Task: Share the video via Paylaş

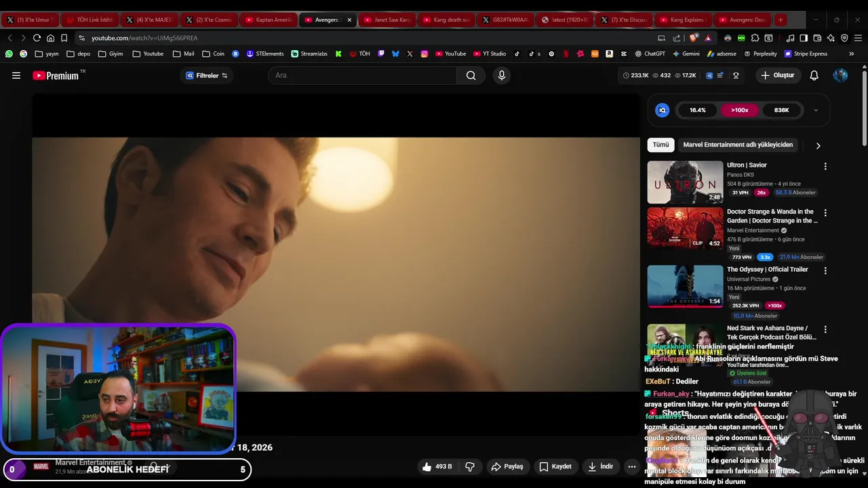Action: point(507,466)
